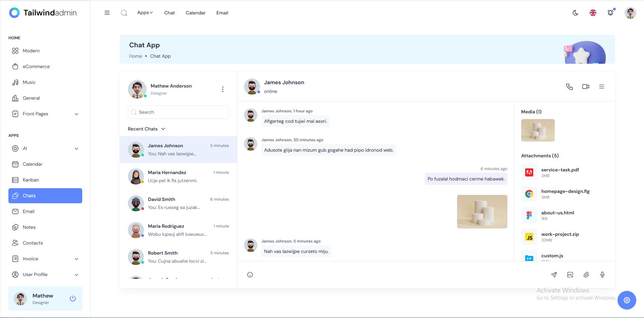Start a voice call with James Johnson

569,87
